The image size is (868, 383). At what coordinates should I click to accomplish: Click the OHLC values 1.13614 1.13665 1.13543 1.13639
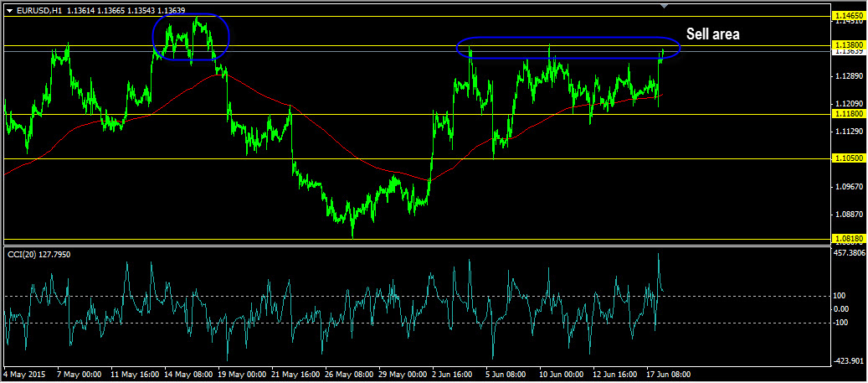126,10
